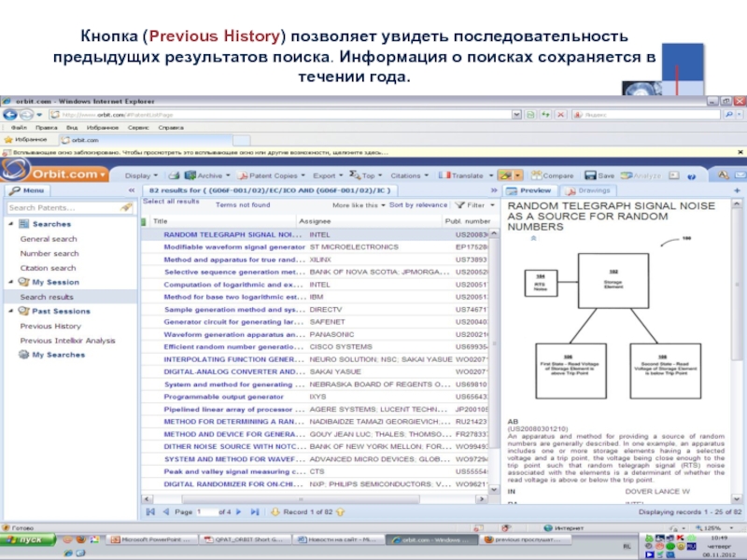Click the next page arrow icon
Image resolution: width=747 pixels, height=560 pixels.
[x=239, y=511]
